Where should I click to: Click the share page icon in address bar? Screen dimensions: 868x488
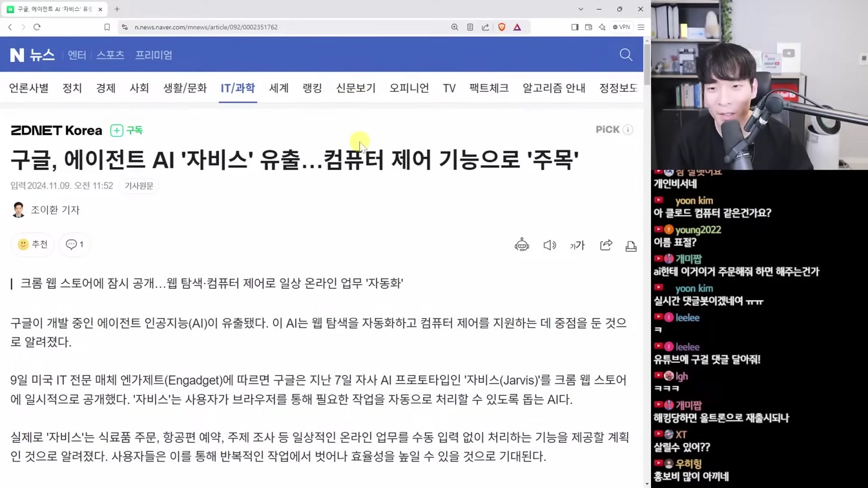click(486, 27)
